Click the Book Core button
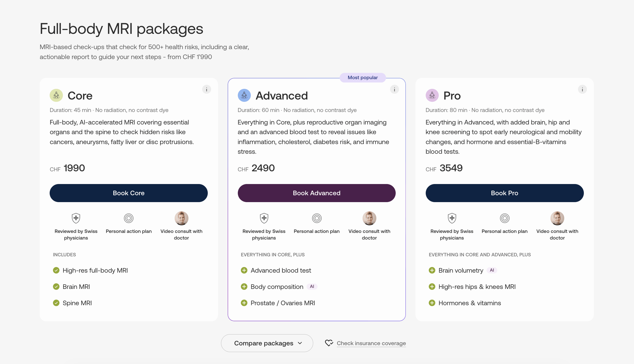This screenshot has height=364, width=634. [129, 193]
